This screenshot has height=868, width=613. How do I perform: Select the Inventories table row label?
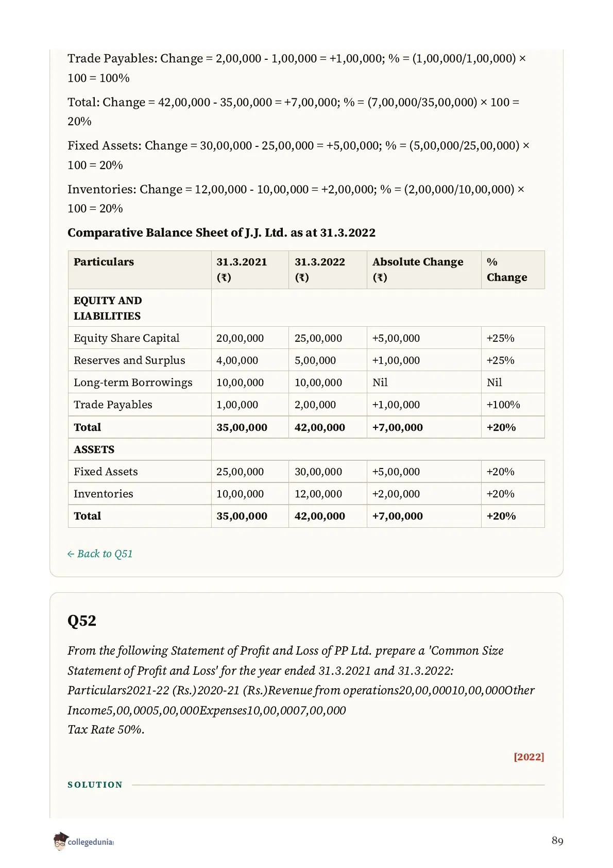pyautogui.click(x=103, y=494)
